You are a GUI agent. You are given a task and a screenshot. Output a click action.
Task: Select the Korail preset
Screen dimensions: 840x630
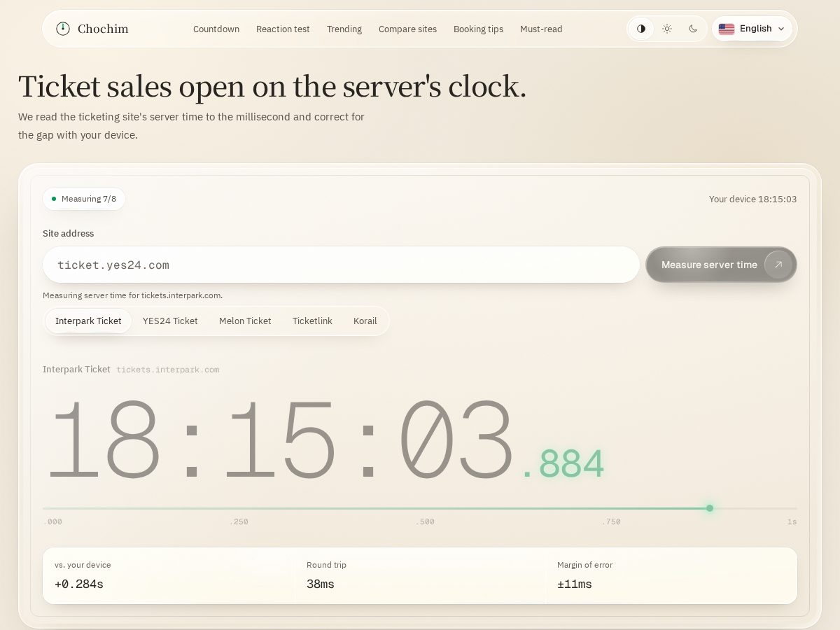pos(365,321)
